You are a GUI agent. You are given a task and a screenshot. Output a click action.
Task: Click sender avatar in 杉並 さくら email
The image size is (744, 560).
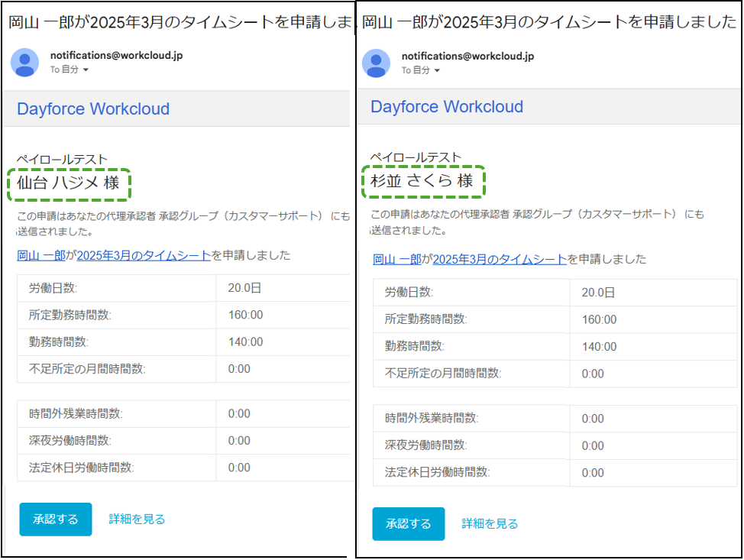coord(376,63)
